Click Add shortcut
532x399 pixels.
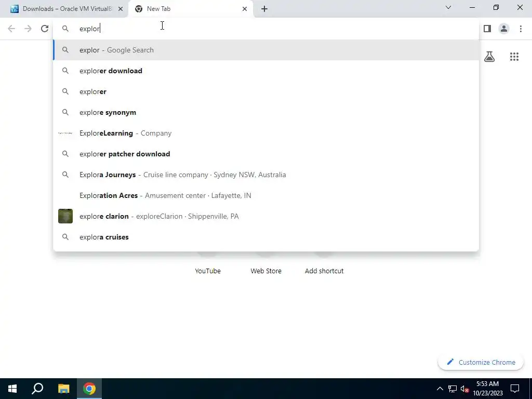click(x=324, y=271)
